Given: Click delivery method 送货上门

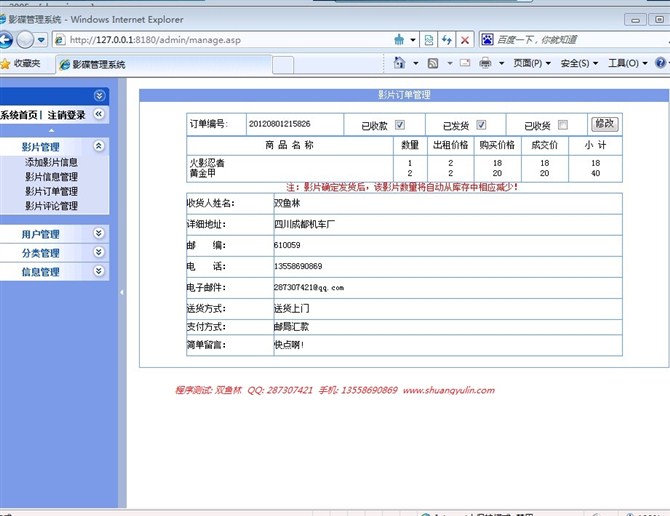Looking at the screenshot, I should [291, 308].
